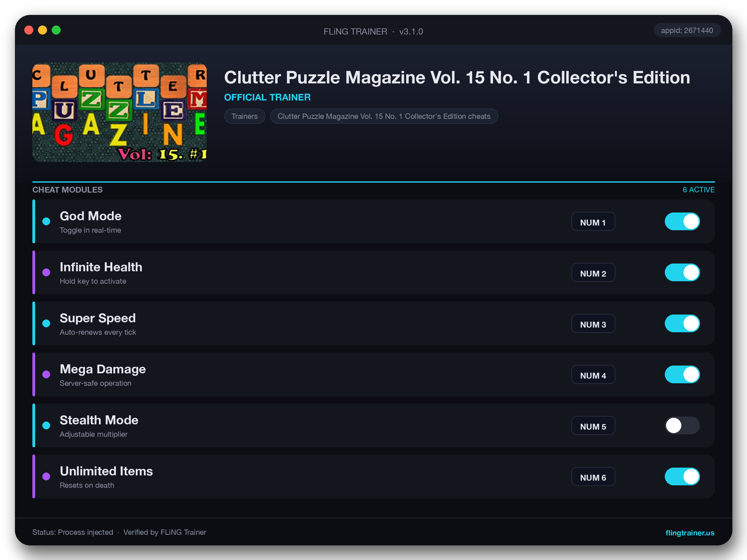
Task: Click the purple dot beside Unlimited Items
Action: pos(46,476)
